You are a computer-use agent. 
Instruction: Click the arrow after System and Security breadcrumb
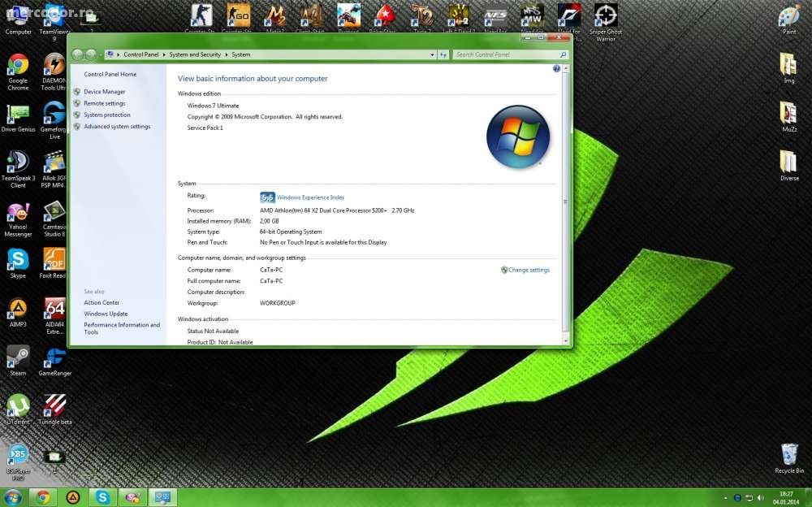(227, 54)
